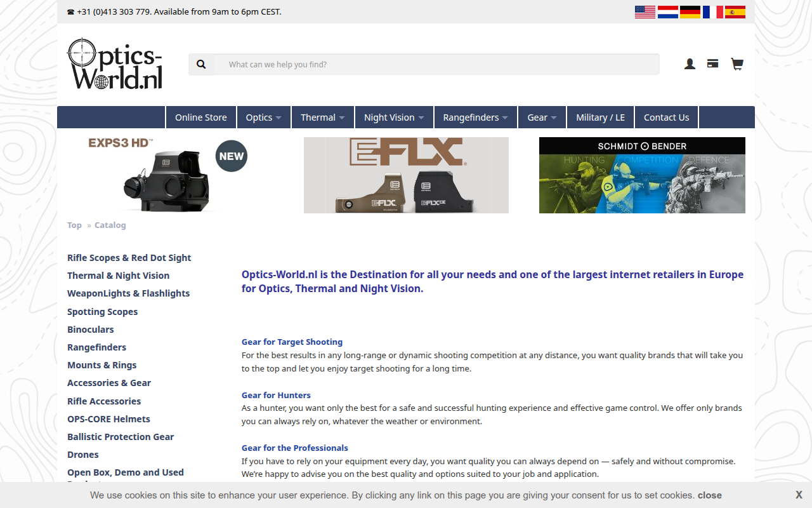Open Open Box, Demo and Used category
Screen dimensions: 812x508
(x=126, y=472)
